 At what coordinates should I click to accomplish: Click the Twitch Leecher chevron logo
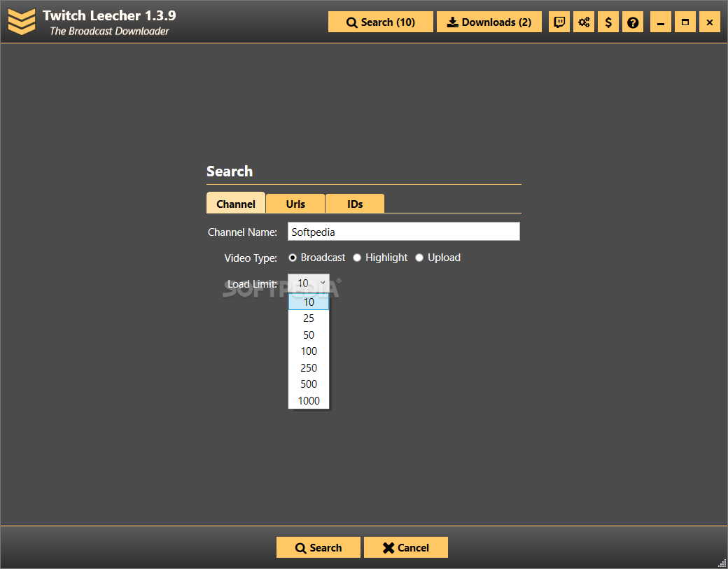click(22, 22)
